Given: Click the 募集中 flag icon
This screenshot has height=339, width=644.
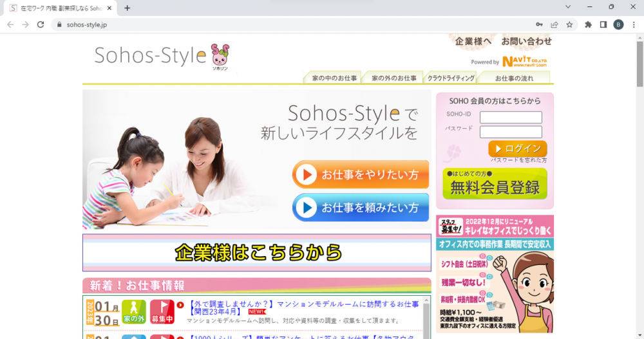Looking at the screenshot, I should [162, 312].
